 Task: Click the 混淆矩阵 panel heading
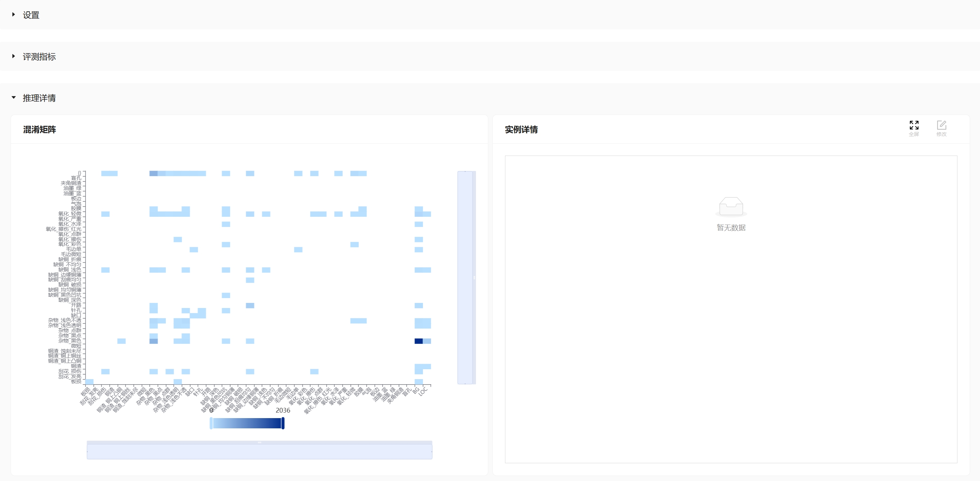tap(40, 130)
